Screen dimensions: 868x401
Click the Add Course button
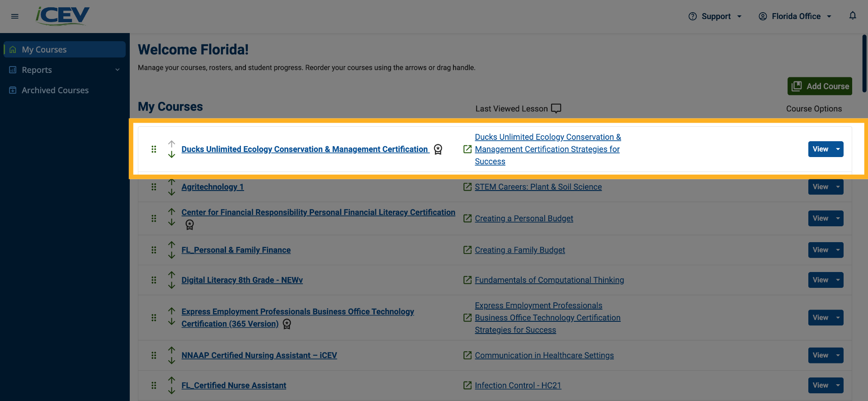pos(820,86)
